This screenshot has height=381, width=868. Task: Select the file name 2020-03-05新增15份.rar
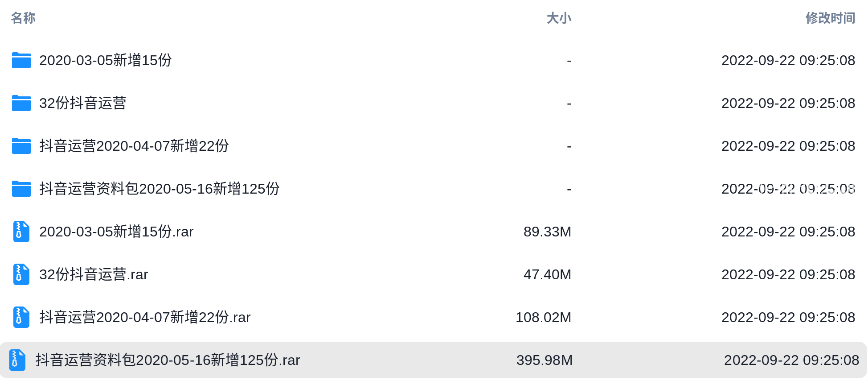tap(116, 232)
